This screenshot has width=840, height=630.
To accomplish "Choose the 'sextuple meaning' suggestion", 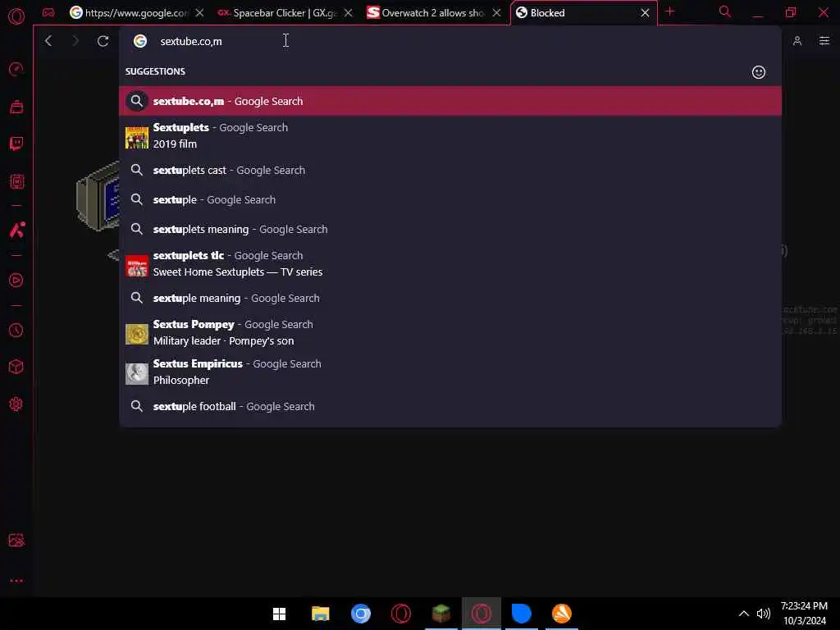I will coord(450,299).
